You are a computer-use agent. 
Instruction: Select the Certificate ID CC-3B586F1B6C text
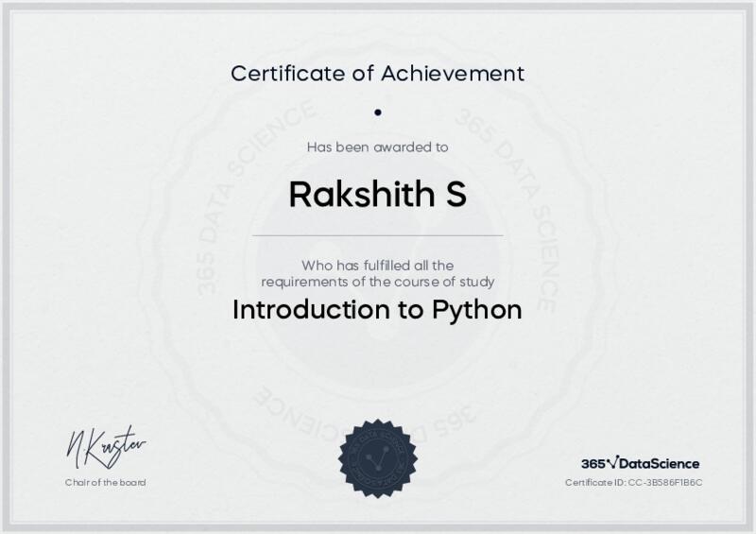[634, 483]
